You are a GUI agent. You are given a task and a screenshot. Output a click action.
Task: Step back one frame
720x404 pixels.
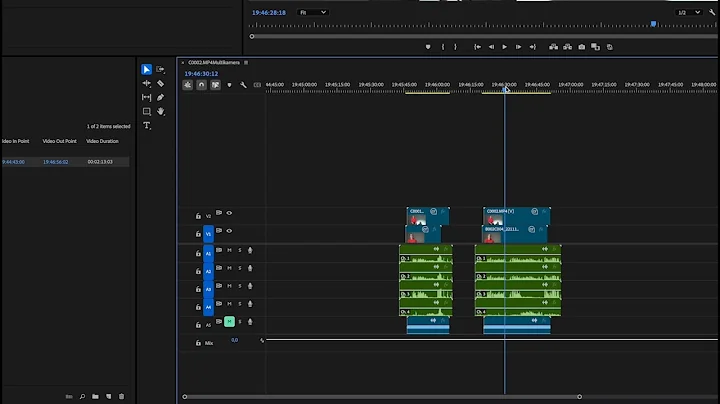tap(491, 47)
